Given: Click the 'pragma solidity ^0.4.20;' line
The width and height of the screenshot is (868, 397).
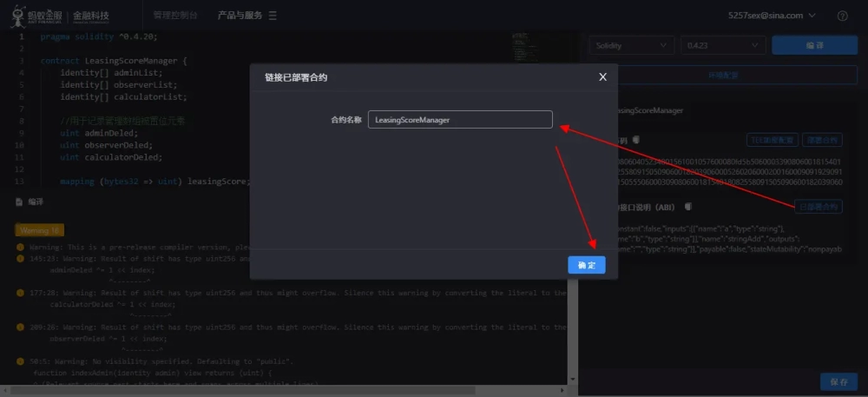Looking at the screenshot, I should (99, 36).
